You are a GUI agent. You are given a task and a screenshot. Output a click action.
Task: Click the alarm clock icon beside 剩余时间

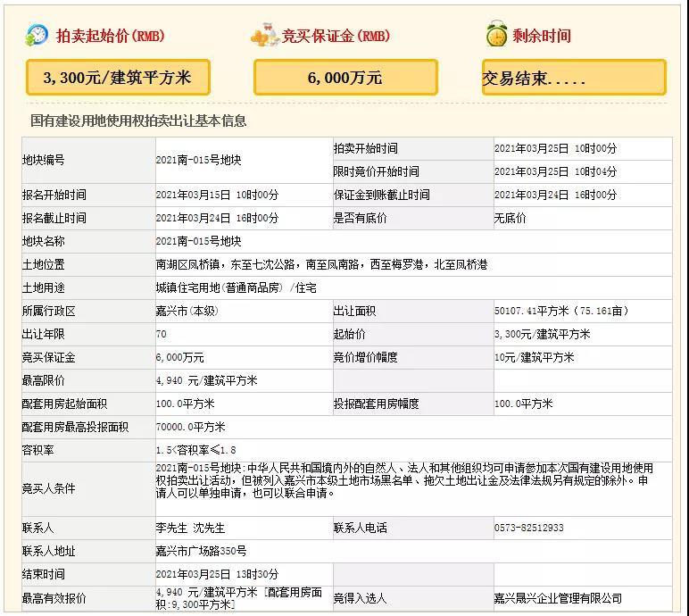coord(496,35)
